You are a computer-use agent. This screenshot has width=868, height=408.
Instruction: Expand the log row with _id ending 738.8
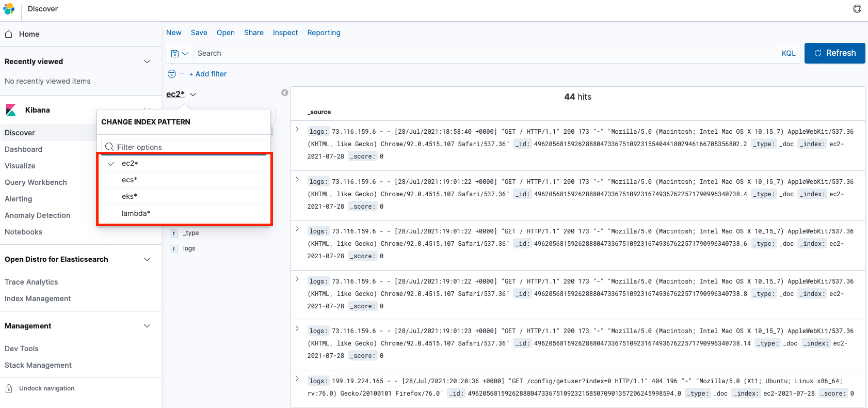pos(297,279)
